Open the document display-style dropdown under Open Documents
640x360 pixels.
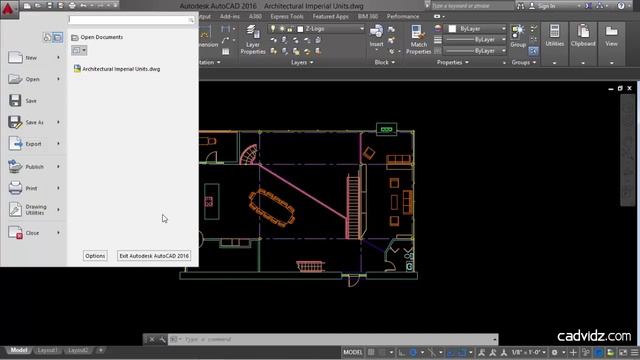tap(79, 50)
